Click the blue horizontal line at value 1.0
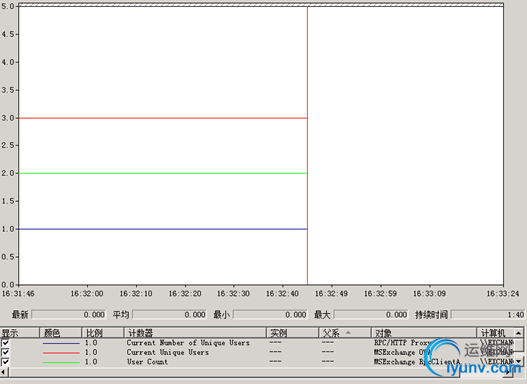527x384 pixels. click(x=163, y=229)
